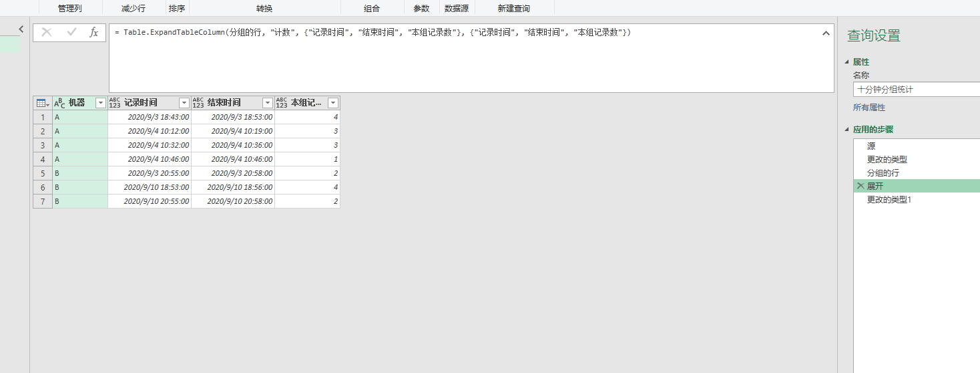Select cell 2020/9/3 18:43:00
Image resolution: width=980 pixels, height=373 pixels.
150,117
